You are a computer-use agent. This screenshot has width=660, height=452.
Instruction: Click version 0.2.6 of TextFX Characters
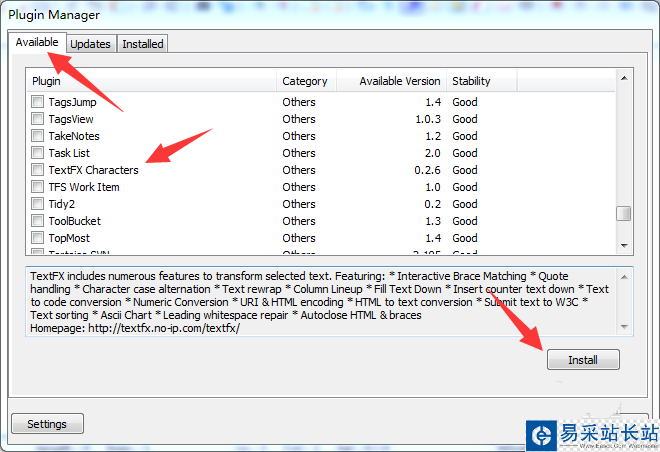point(427,170)
